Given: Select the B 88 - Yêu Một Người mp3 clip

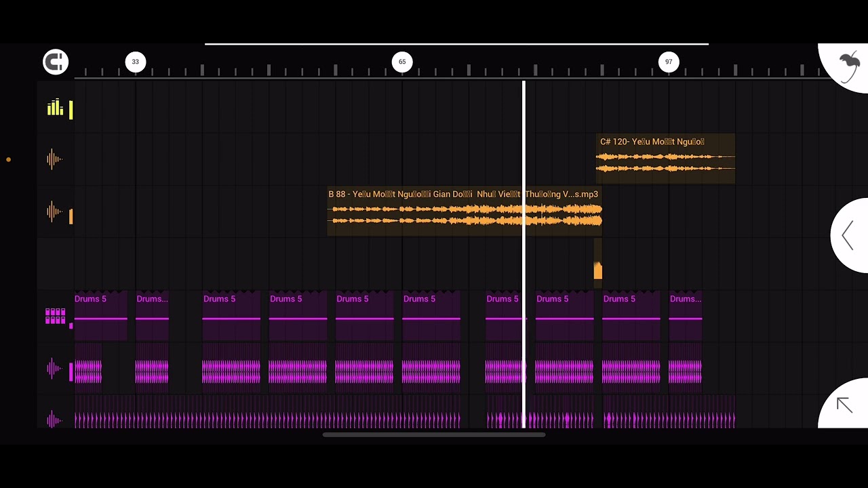Looking at the screenshot, I should pos(465,211).
